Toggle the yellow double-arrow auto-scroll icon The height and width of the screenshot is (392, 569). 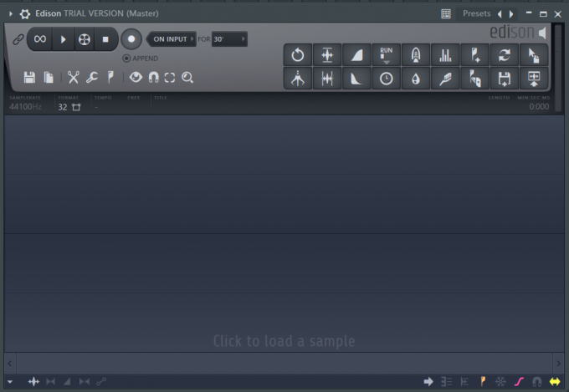[x=555, y=381]
